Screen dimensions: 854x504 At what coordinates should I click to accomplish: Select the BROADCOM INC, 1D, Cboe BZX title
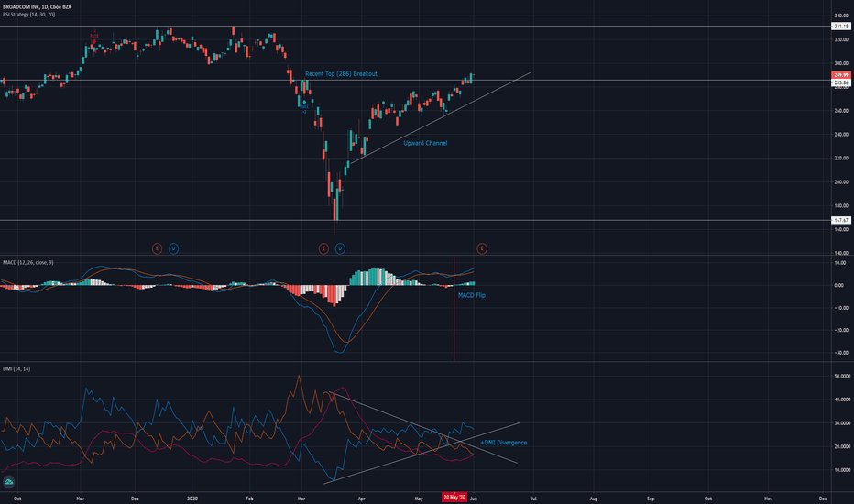point(37,7)
